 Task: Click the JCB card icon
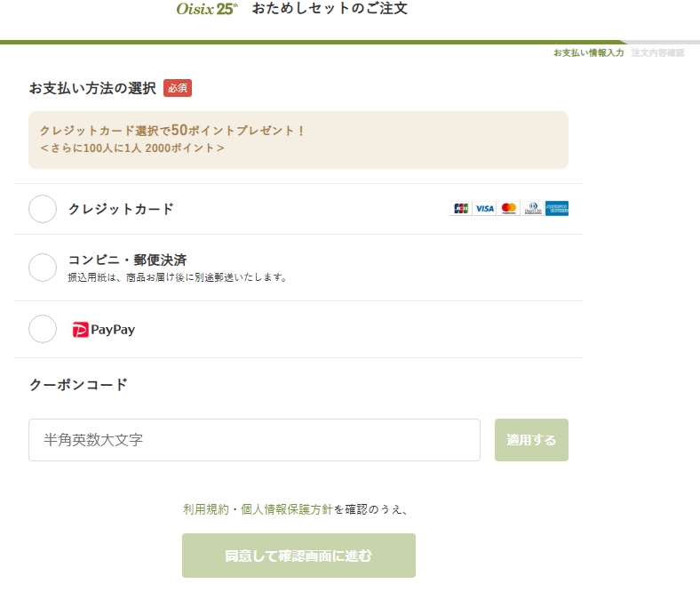461,209
